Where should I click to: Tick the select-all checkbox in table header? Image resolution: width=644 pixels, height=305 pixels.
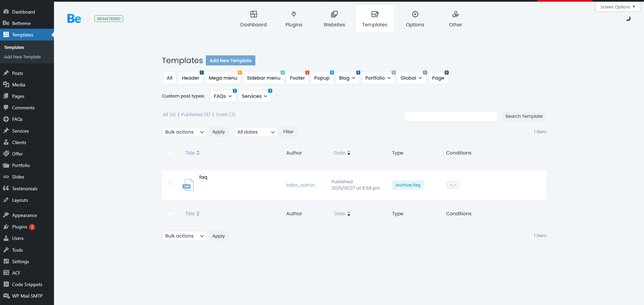click(x=171, y=152)
